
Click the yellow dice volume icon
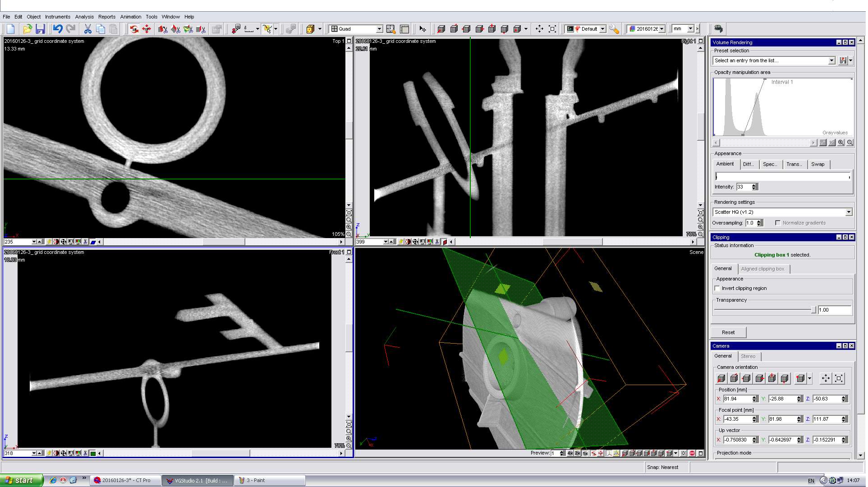pos(310,29)
